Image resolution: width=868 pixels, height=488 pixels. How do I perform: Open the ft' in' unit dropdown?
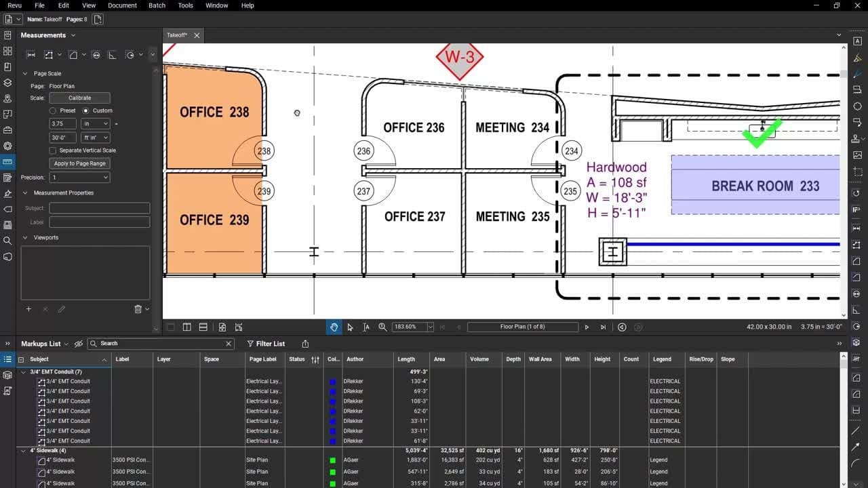tap(95, 138)
